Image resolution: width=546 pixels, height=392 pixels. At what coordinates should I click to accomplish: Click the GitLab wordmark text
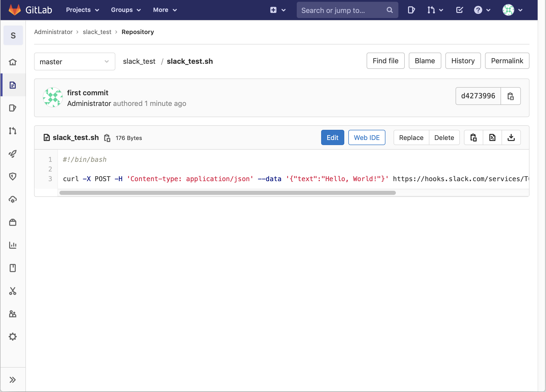click(39, 10)
